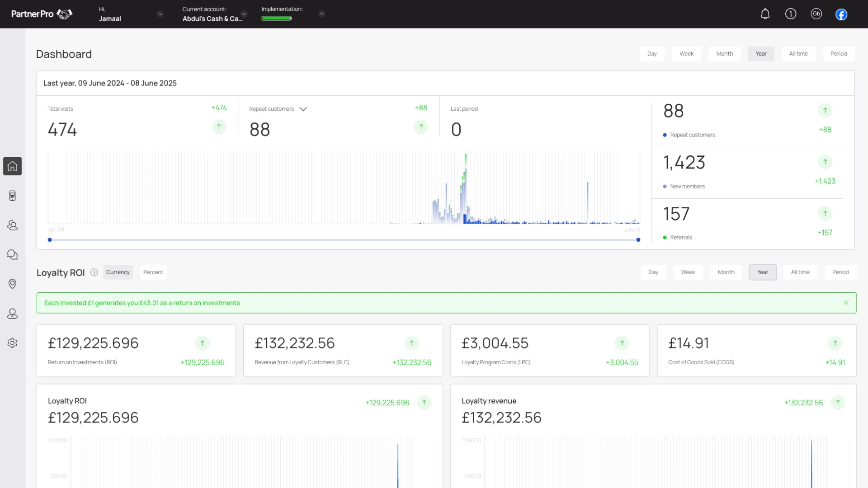The image size is (868, 488).
Task: Set the Dashboard range to Month
Action: pos(724,54)
